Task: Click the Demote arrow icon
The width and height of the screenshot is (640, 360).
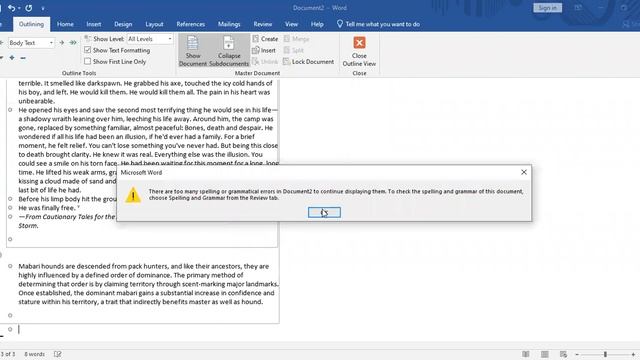Action: [62, 42]
